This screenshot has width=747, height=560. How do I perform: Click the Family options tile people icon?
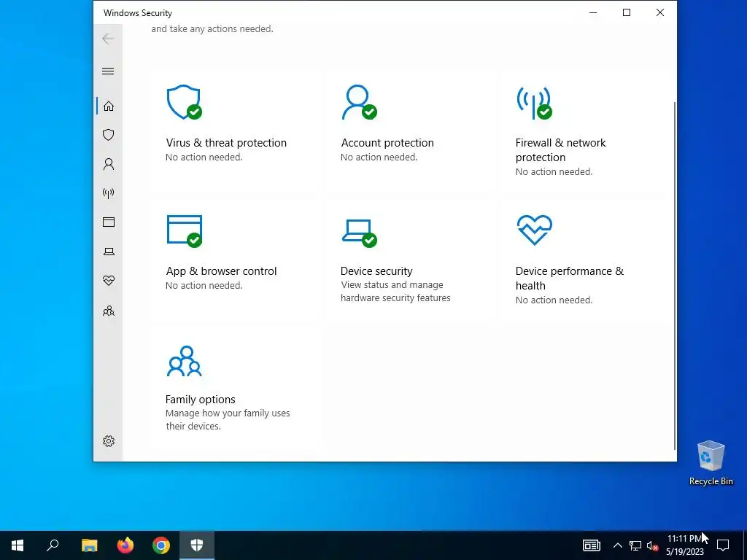[x=185, y=362]
